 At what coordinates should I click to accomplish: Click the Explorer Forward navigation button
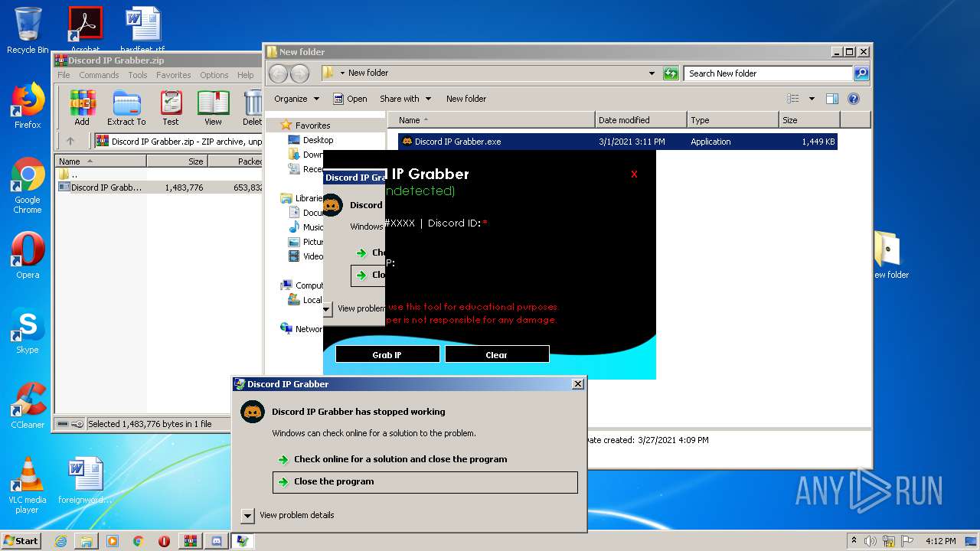pos(299,73)
